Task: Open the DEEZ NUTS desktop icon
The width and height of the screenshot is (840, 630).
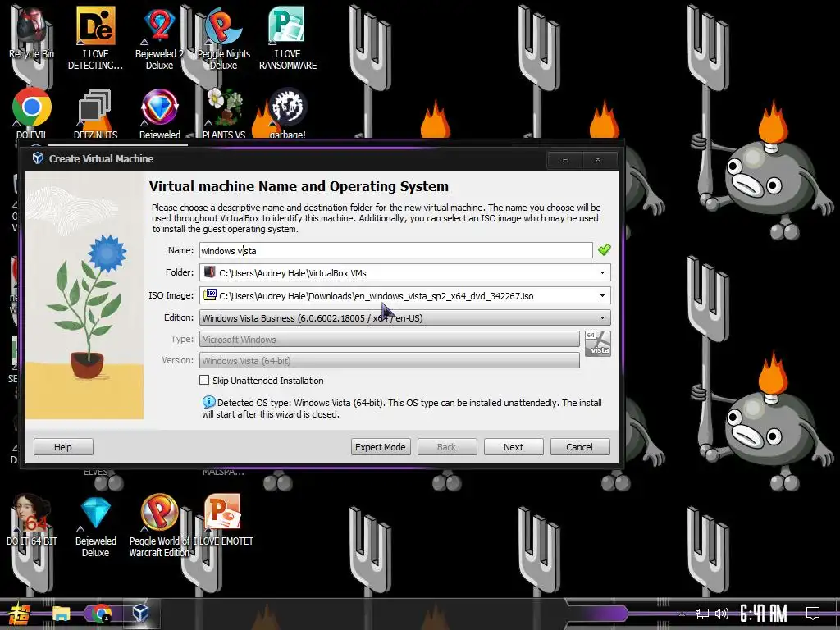Action: point(95,112)
